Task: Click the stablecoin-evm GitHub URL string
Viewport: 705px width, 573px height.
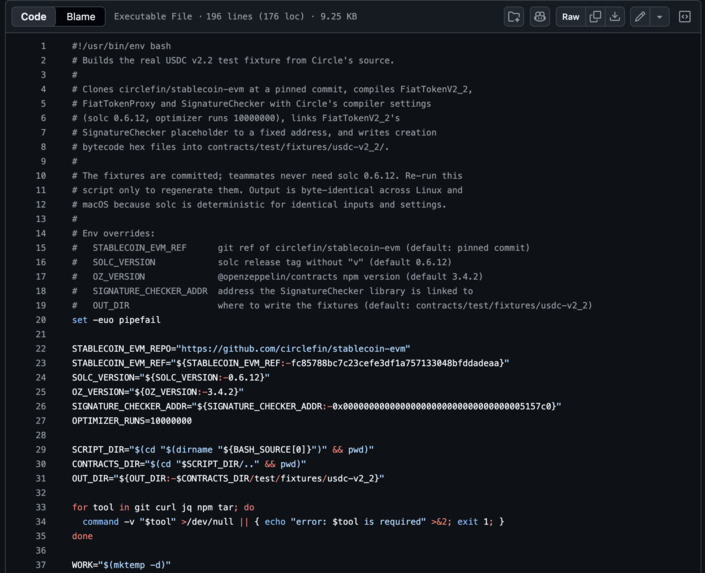Action: pos(293,349)
